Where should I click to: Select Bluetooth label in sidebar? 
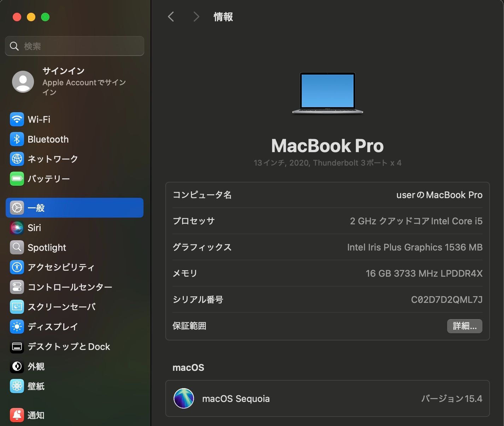point(48,139)
